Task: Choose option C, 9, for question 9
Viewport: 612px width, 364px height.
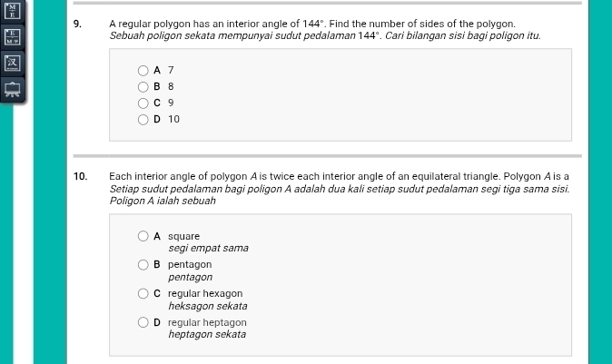Action: (143, 103)
